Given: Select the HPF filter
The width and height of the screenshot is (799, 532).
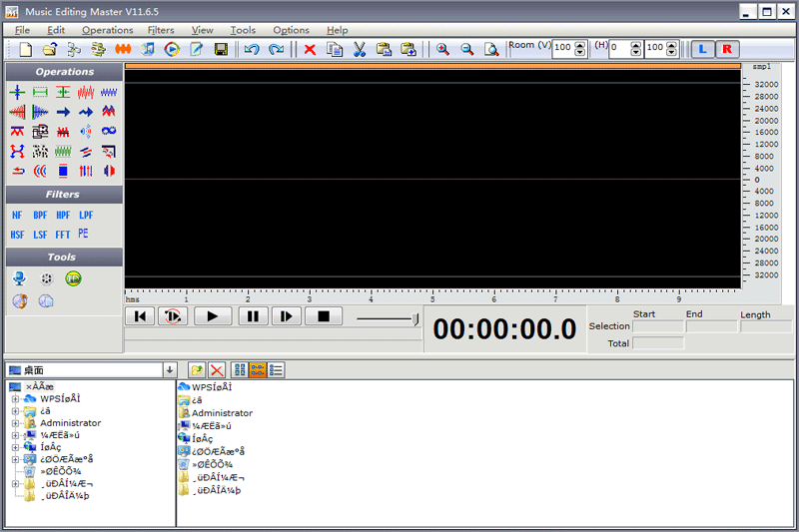Looking at the screenshot, I should click(63, 216).
